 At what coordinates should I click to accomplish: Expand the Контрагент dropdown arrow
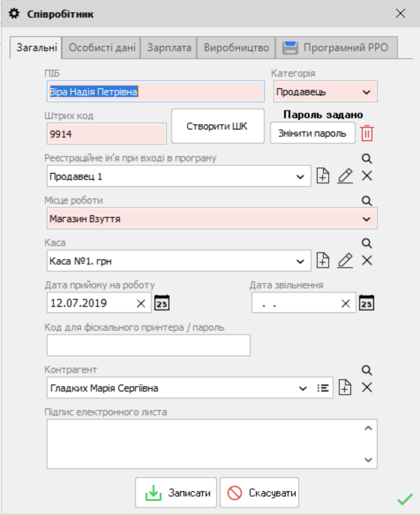(303, 388)
